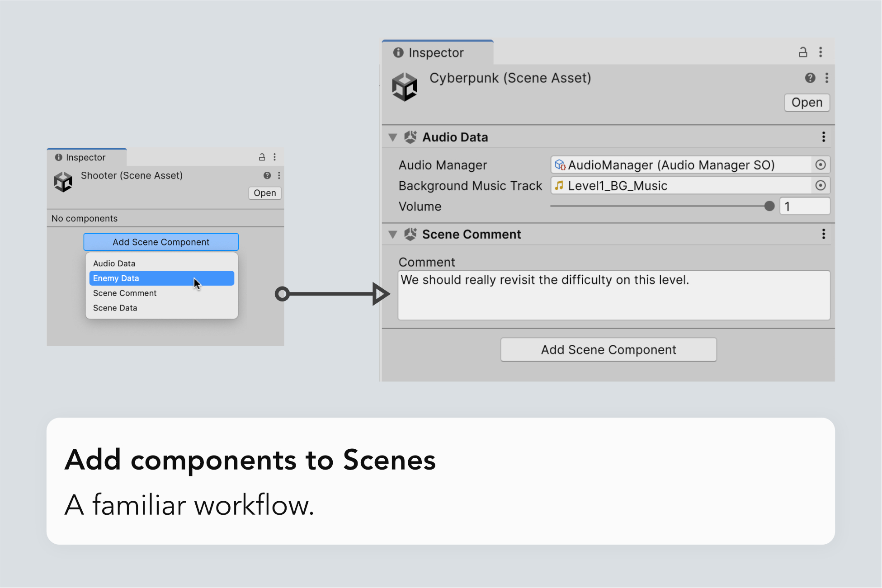The width and height of the screenshot is (882, 588).
Task: Click Add Scene Component below Scene Comment
Action: coord(608,350)
